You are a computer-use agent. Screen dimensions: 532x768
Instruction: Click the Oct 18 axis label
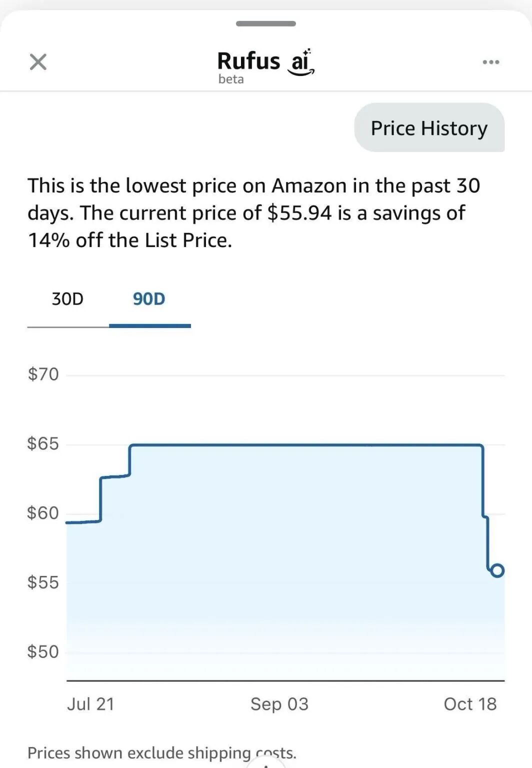pos(469,704)
